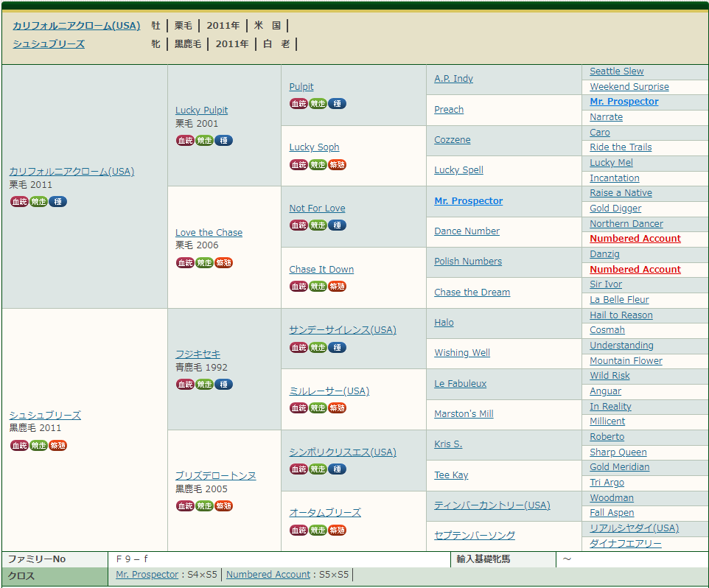709x588 pixels.
Task: Click the 競走 badge under Lucky Soph
Action: coord(318,164)
